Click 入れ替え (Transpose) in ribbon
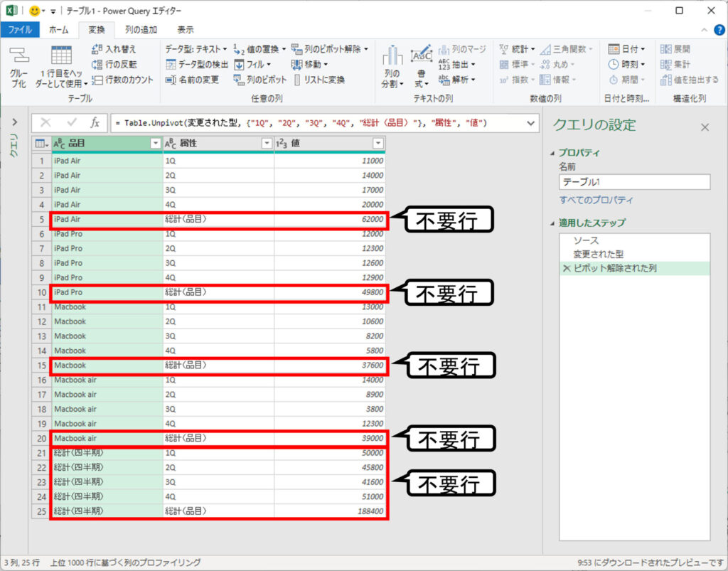Image resolution: width=728 pixels, height=571 pixels. [114, 49]
